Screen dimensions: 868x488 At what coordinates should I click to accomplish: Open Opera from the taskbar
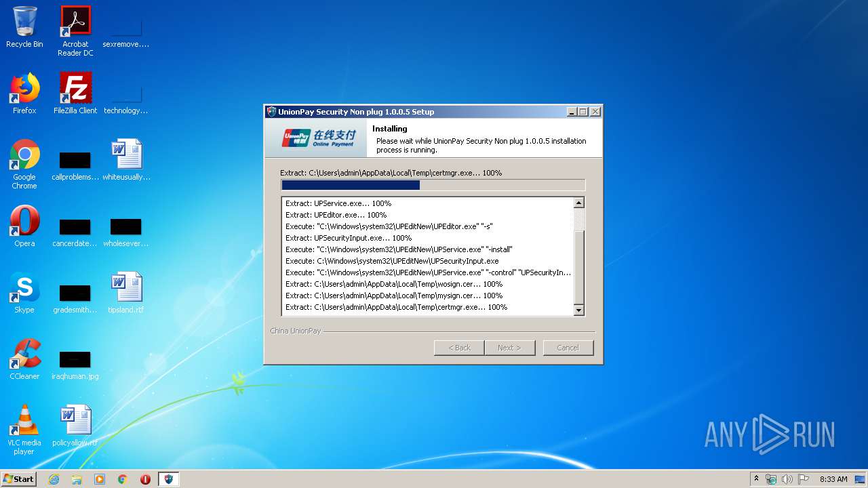(145, 479)
